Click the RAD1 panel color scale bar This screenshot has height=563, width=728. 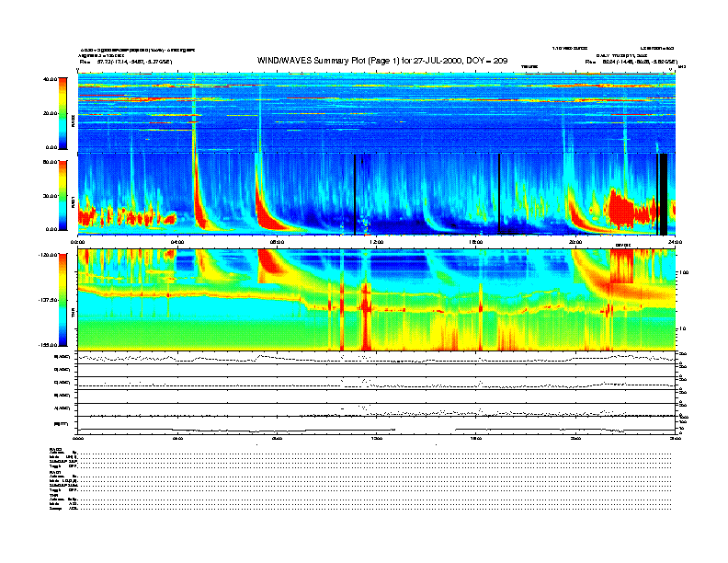point(63,195)
